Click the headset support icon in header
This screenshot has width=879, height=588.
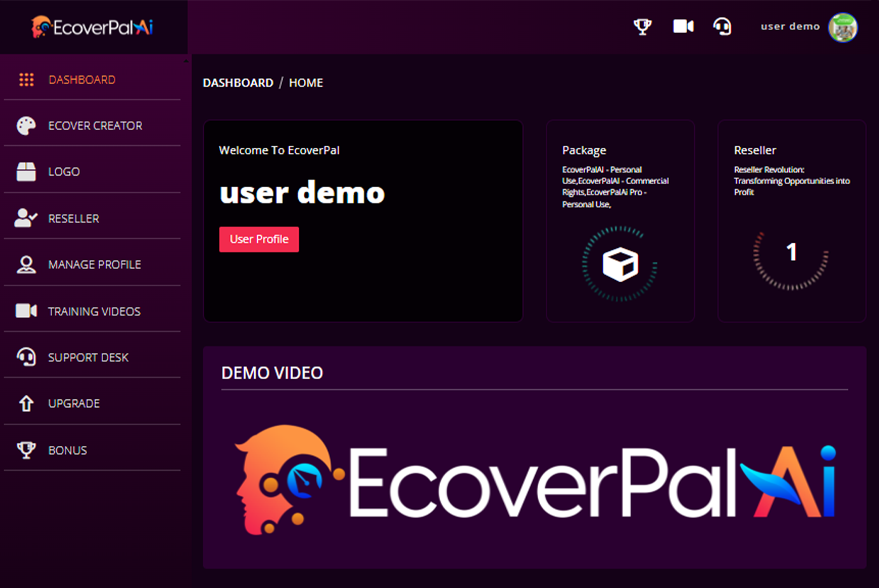click(x=722, y=27)
